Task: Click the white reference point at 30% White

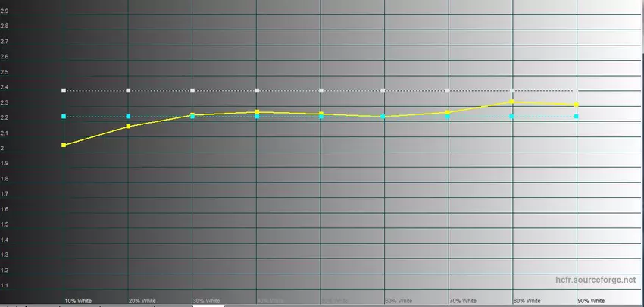Action: pyautogui.click(x=192, y=91)
